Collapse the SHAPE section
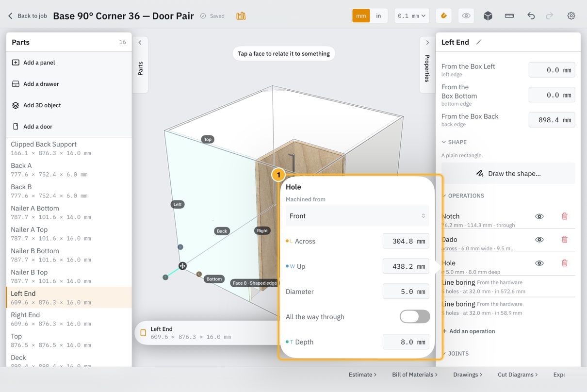This screenshot has height=392, width=587. pyautogui.click(x=454, y=142)
